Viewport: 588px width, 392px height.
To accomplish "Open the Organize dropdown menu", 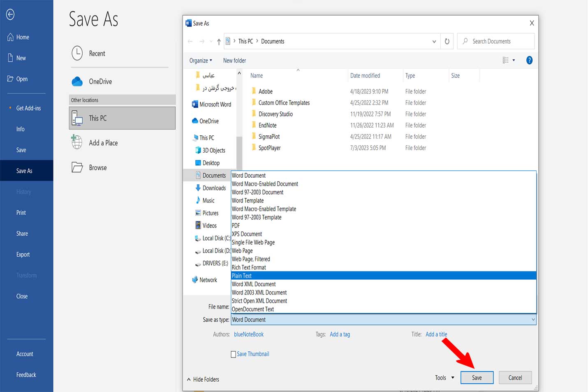I will 201,60.
